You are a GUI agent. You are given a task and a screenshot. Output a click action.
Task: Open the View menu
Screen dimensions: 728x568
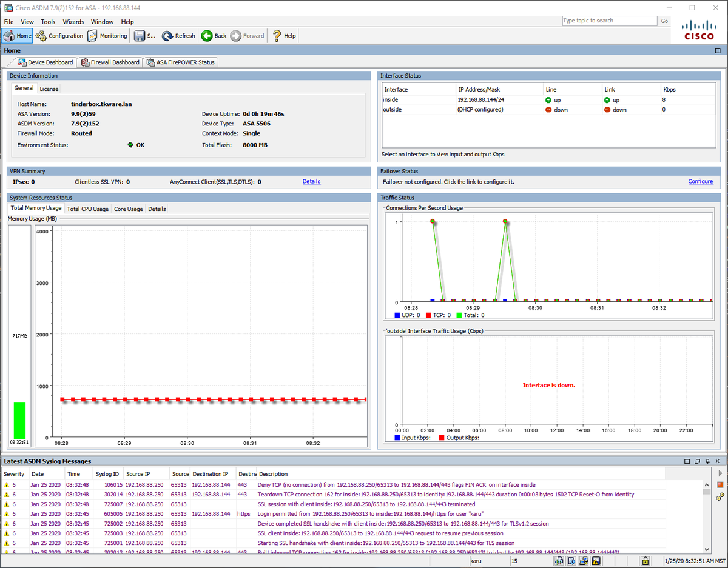point(27,22)
